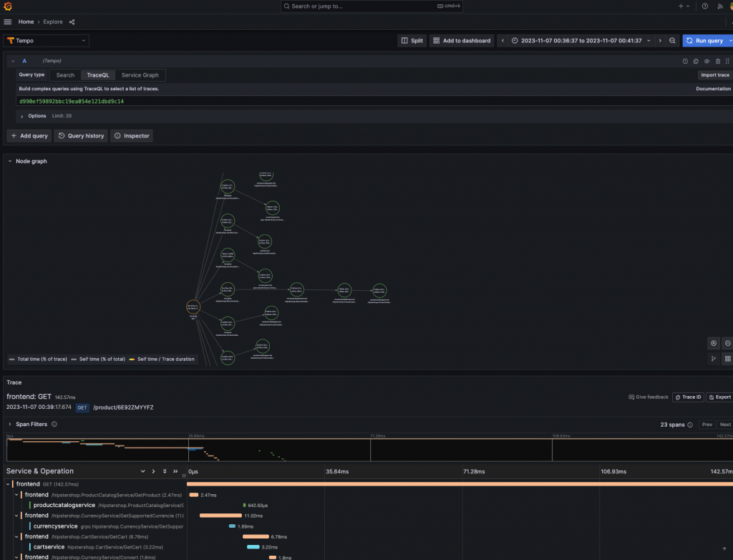Zoom out the time range
733x560 pixels.
(672, 41)
